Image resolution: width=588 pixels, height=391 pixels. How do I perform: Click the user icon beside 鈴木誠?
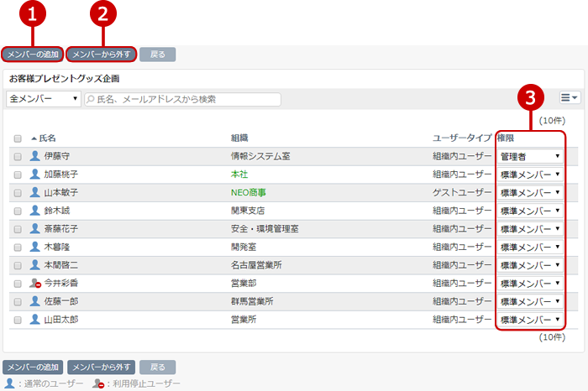pyautogui.click(x=34, y=211)
